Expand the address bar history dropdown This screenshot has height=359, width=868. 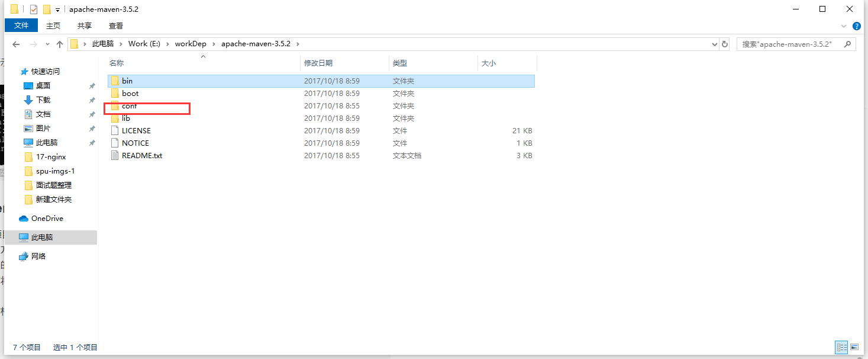coord(714,44)
